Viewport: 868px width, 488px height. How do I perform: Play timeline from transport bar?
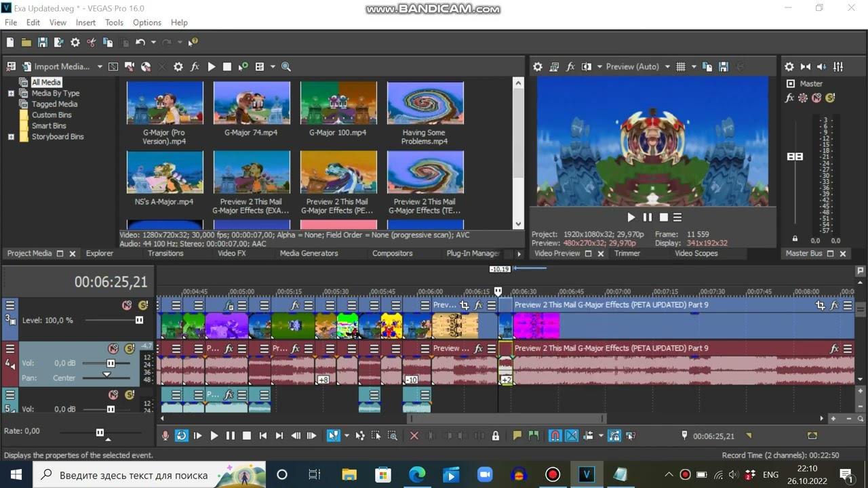point(214,436)
